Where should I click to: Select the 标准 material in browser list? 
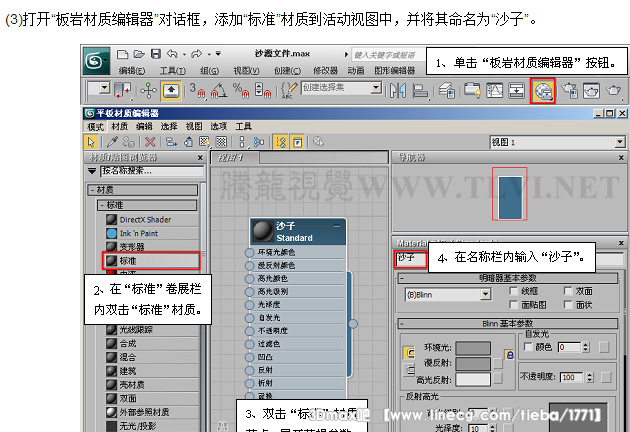click(151, 261)
